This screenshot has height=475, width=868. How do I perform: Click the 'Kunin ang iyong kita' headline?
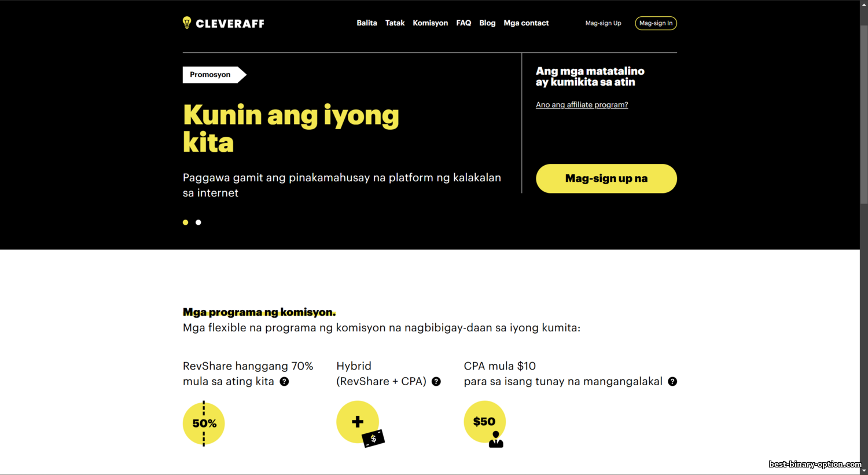pos(290,129)
